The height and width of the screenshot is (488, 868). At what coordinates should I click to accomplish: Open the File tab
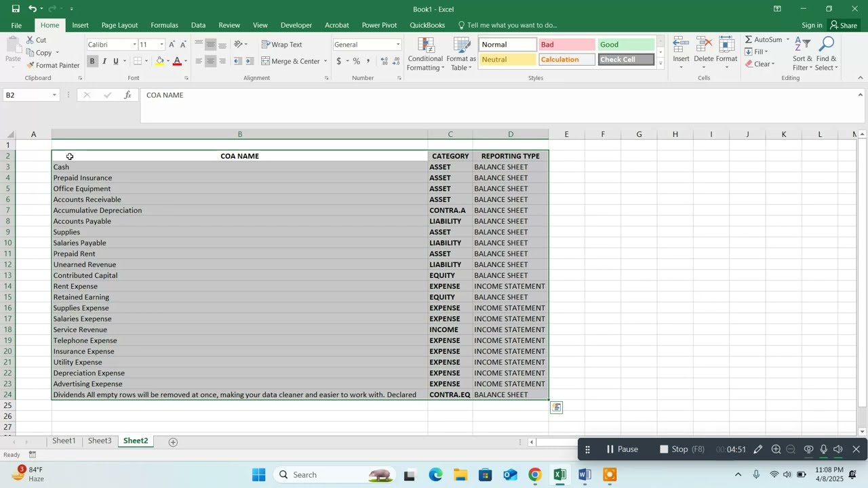(16, 25)
